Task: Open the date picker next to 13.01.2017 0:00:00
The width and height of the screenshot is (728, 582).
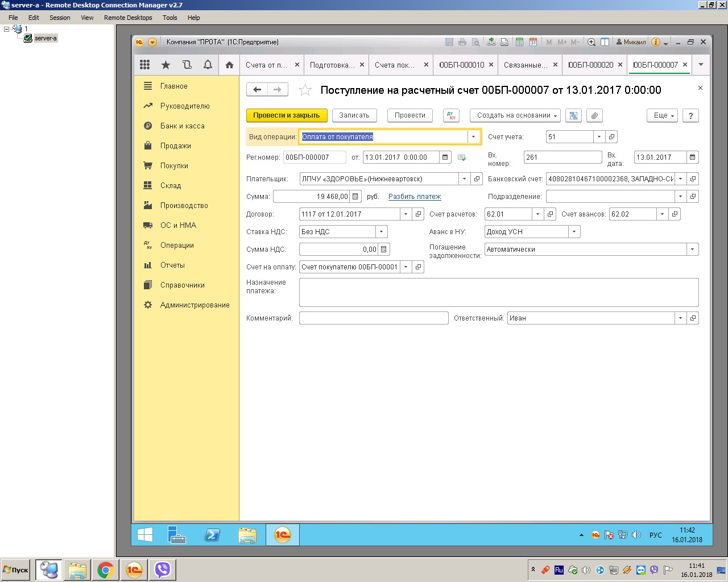Action: tap(445, 157)
